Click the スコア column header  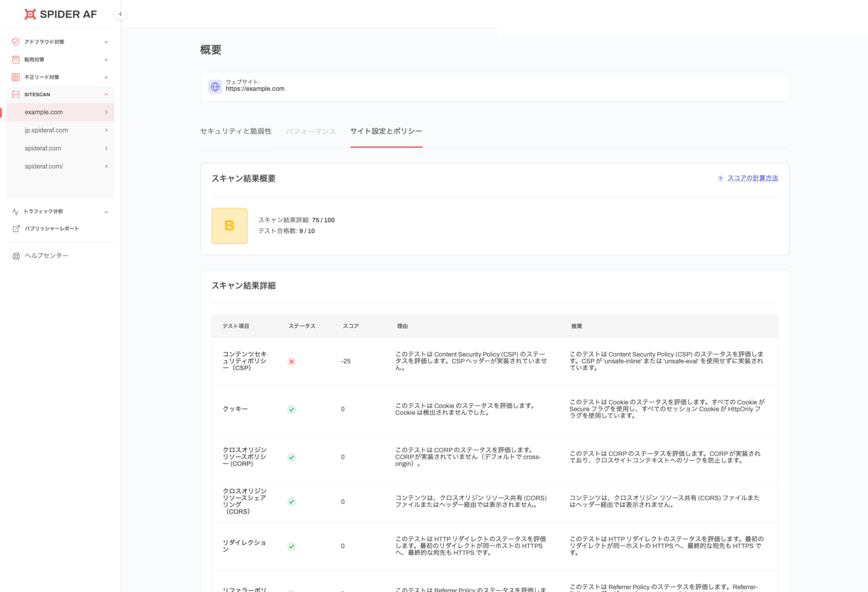(x=351, y=326)
